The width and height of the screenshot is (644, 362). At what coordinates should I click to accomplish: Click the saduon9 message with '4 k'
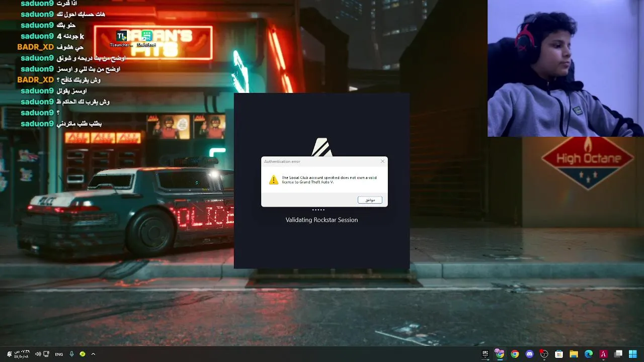point(52,36)
